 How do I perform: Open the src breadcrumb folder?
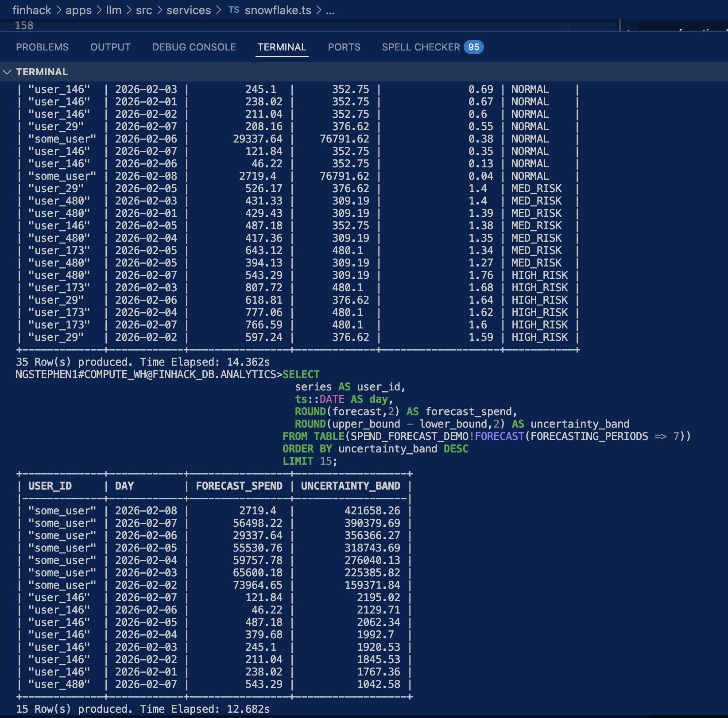(144, 10)
